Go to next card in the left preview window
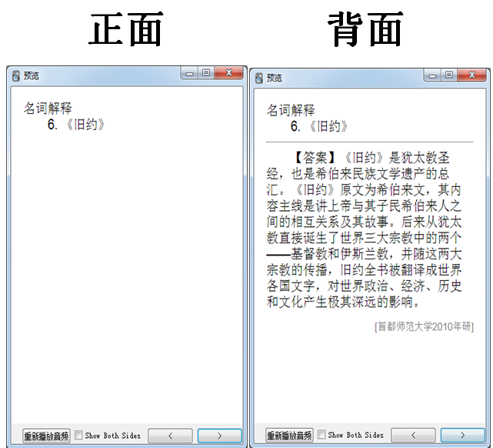 (x=219, y=436)
